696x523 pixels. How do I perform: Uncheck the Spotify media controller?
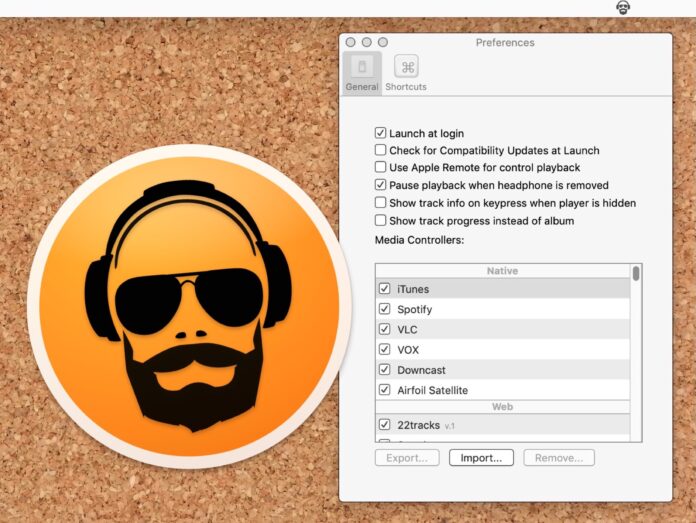[x=384, y=309]
